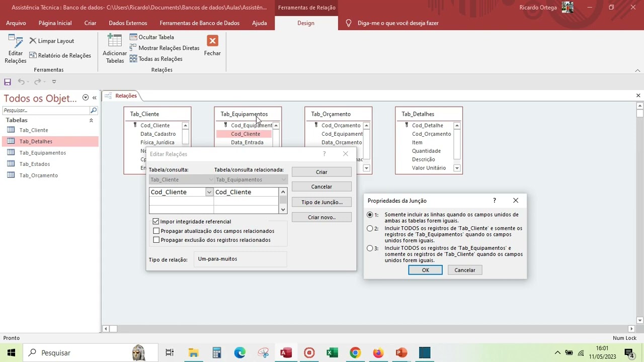Image resolution: width=644 pixels, height=362 pixels.
Task: Click into the Pesquisar navigation search field
Action: pos(46,110)
